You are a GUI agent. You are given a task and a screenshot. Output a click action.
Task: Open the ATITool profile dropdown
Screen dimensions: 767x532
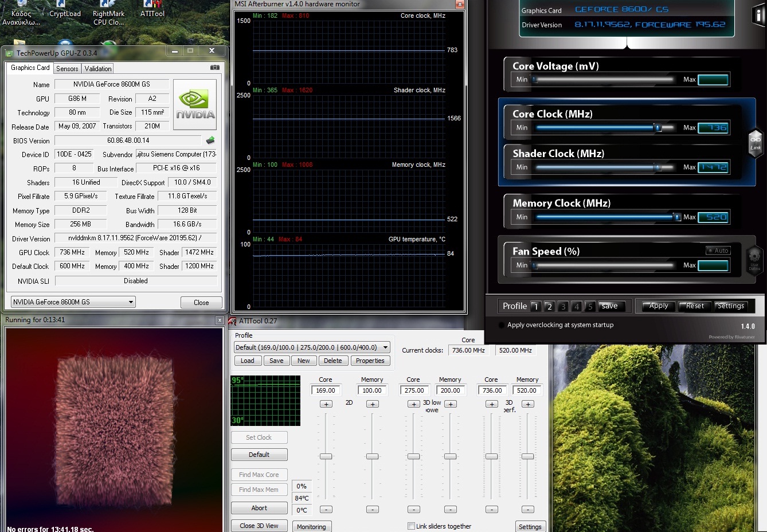312,347
